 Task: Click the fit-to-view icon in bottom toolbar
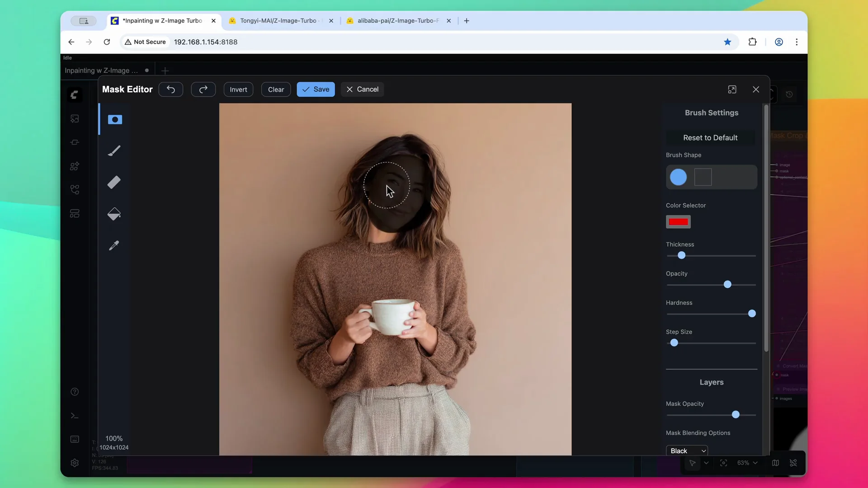[x=723, y=463]
